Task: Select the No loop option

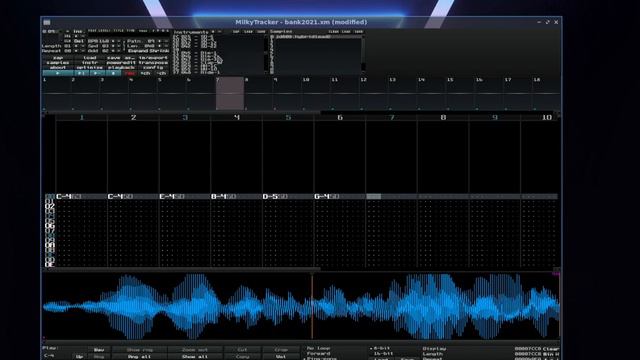Action: tap(318, 348)
